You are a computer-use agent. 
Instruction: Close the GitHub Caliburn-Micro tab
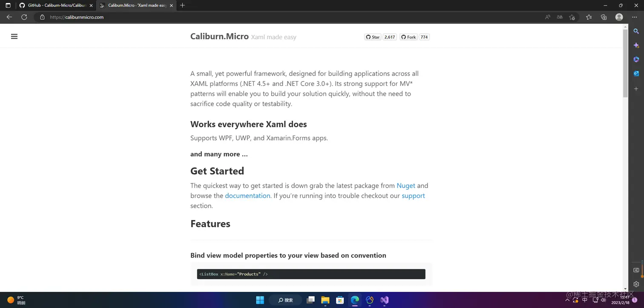(x=91, y=6)
